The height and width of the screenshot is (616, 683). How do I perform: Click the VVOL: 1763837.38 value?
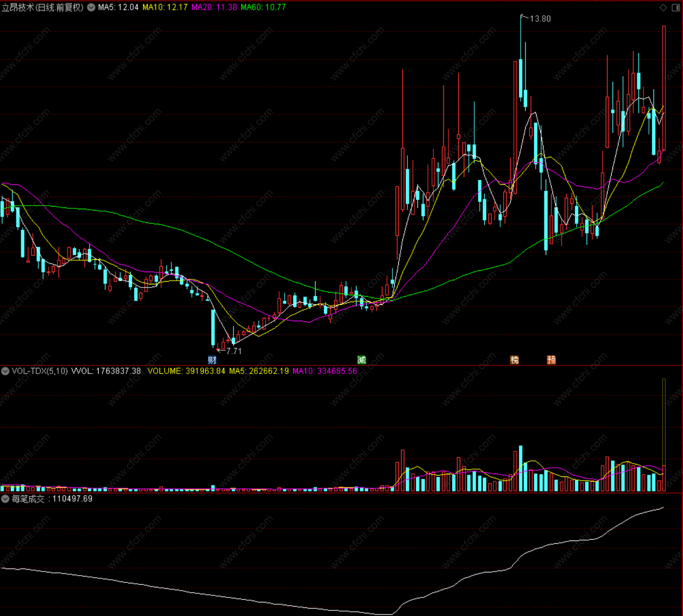point(106,371)
